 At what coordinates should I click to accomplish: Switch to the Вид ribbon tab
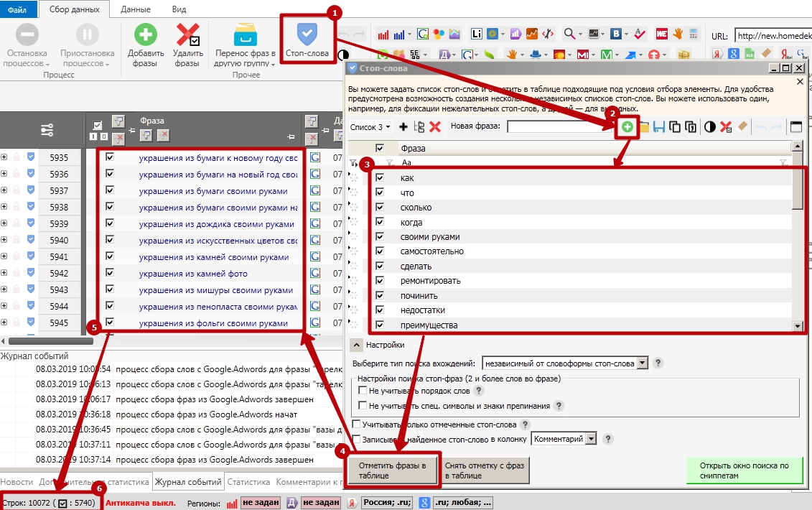click(179, 9)
